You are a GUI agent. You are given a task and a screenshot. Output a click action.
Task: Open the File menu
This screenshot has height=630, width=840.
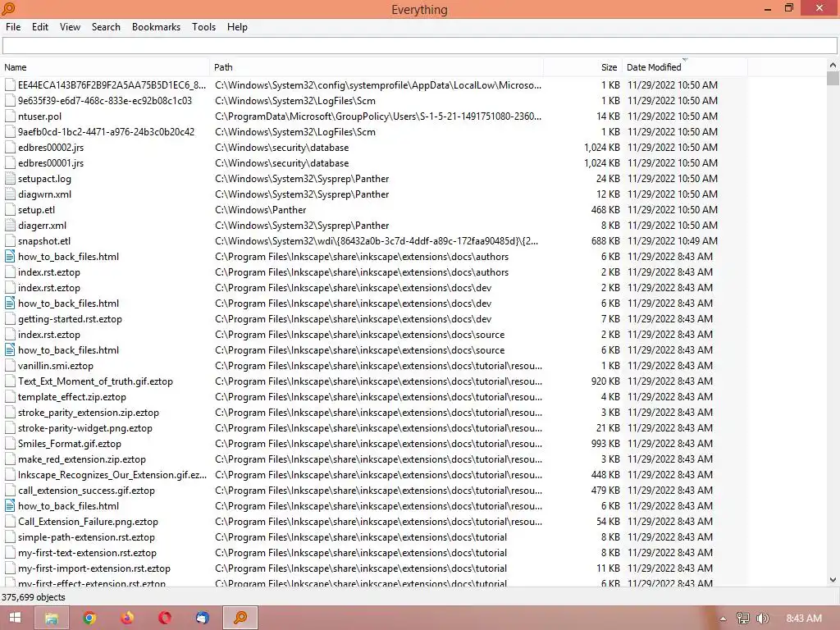[x=13, y=27]
